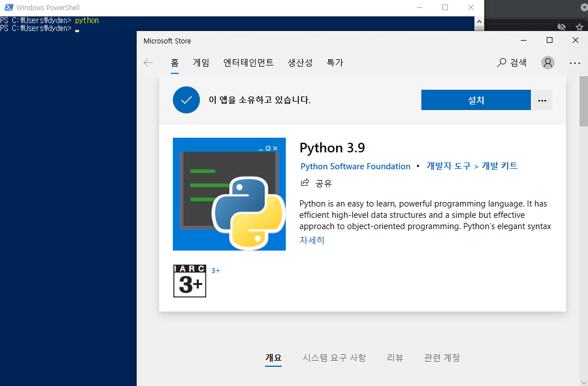Image resolution: width=588 pixels, height=386 pixels.
Task: Click the blue checkmark owned-app icon
Action: point(186,100)
